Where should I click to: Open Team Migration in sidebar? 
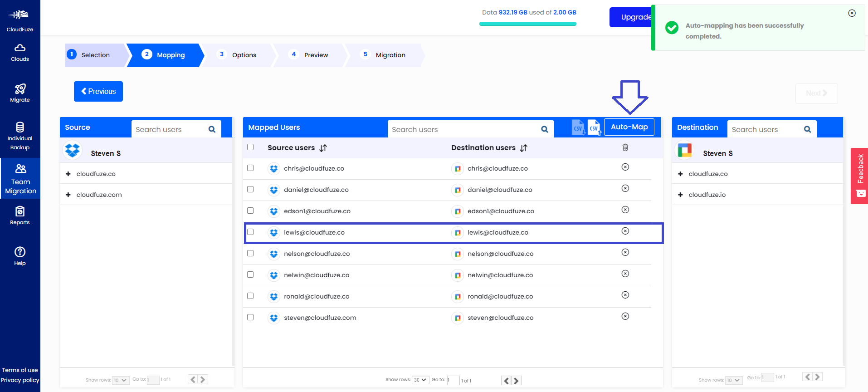pyautogui.click(x=20, y=178)
